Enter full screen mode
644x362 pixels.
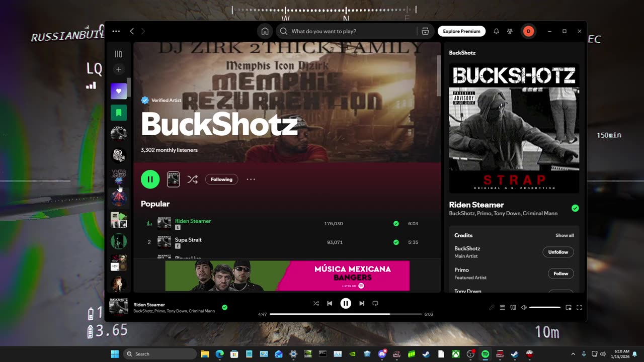(579, 307)
